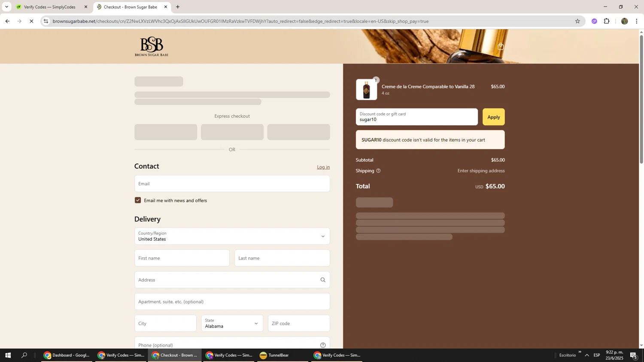Click the Escritorio toolbar label
This screenshot has width=644, height=362.
tap(568, 355)
